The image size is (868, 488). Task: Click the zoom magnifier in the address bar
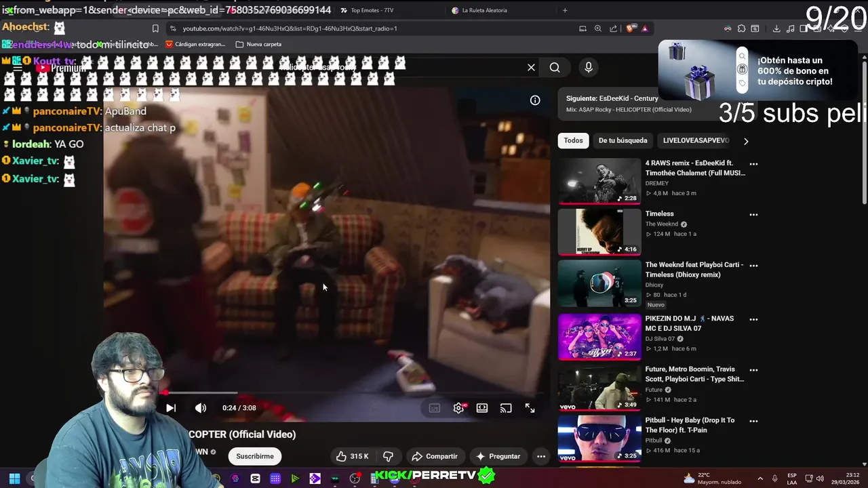tap(598, 28)
